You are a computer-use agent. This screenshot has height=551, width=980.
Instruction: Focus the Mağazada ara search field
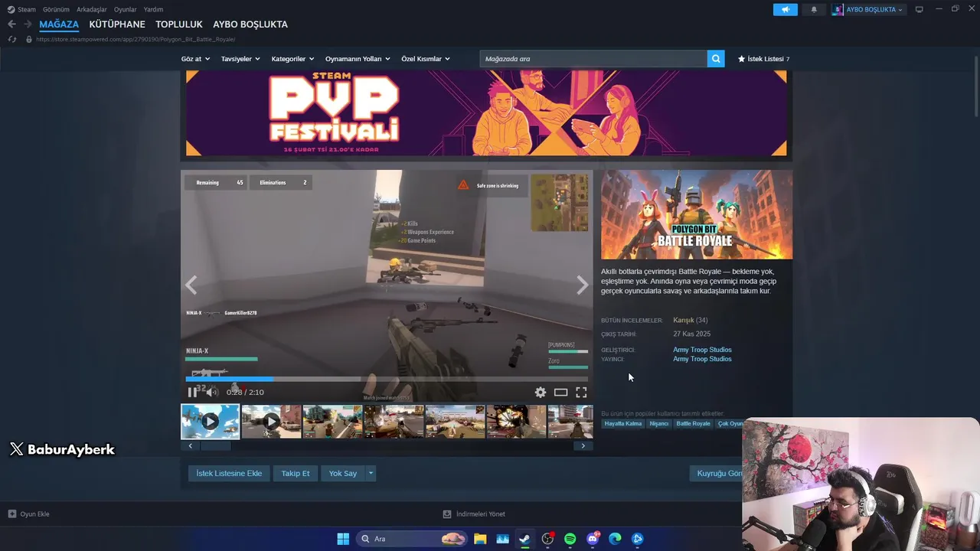(593, 58)
